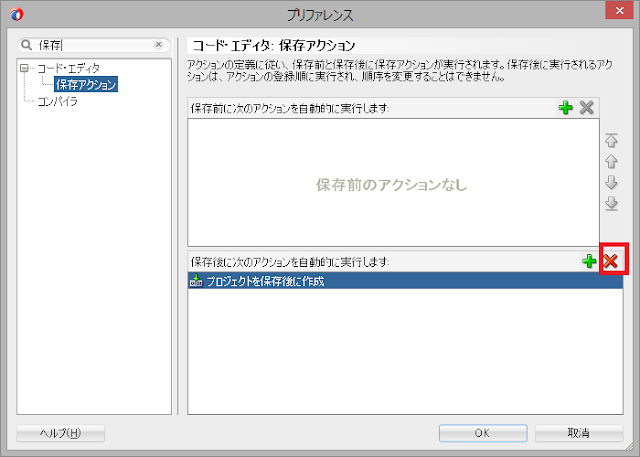Remove before-save action with gray X icon
This screenshot has width=640, height=457.
click(587, 108)
